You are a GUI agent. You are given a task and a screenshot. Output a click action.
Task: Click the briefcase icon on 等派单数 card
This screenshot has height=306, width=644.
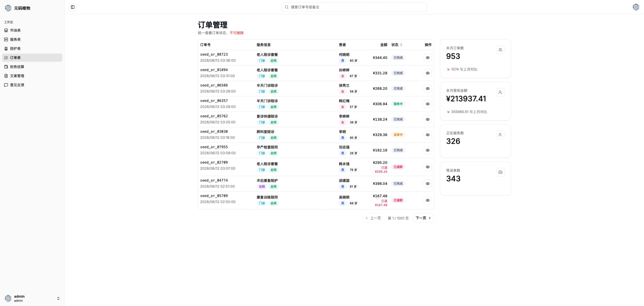tap(500, 172)
